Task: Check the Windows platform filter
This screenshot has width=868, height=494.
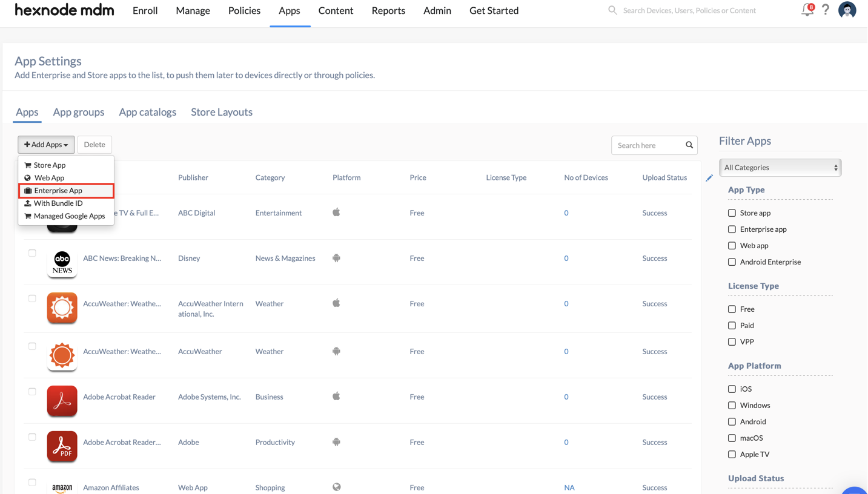Action: point(732,406)
